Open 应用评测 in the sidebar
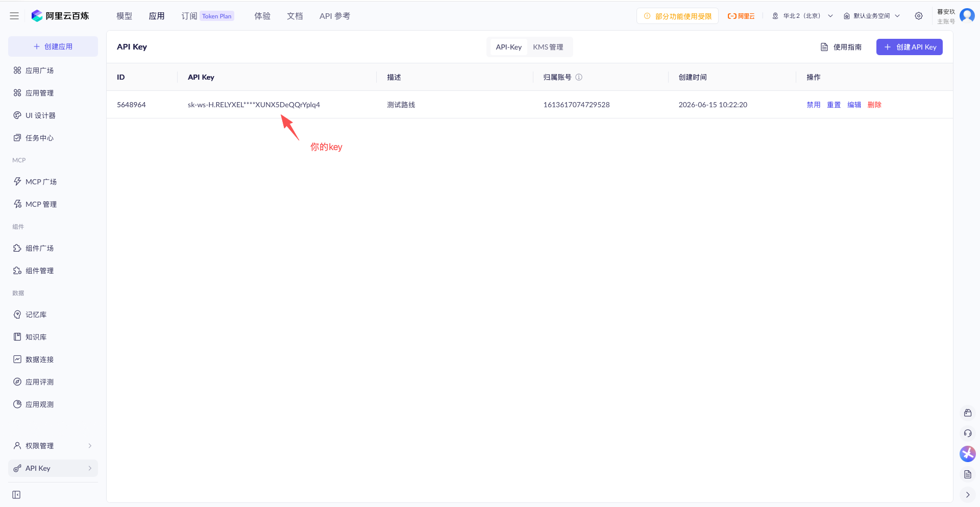980x507 pixels. (x=53, y=382)
